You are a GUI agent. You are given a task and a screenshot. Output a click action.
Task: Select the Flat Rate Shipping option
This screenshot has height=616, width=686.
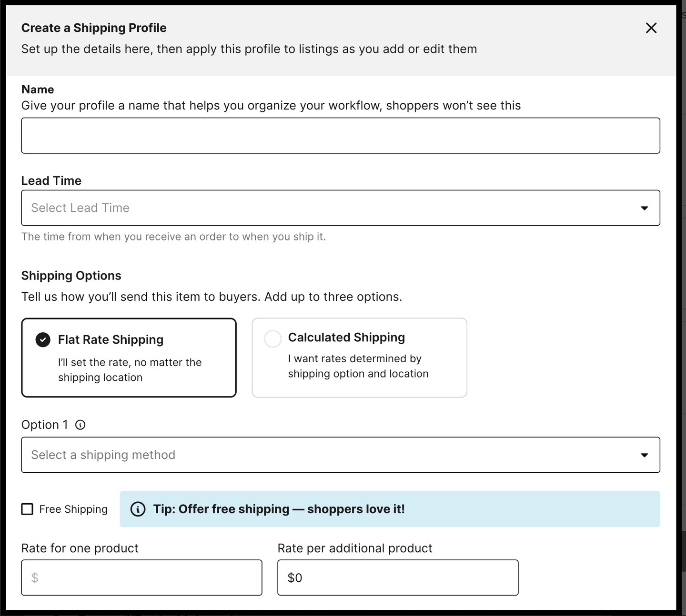coord(129,357)
